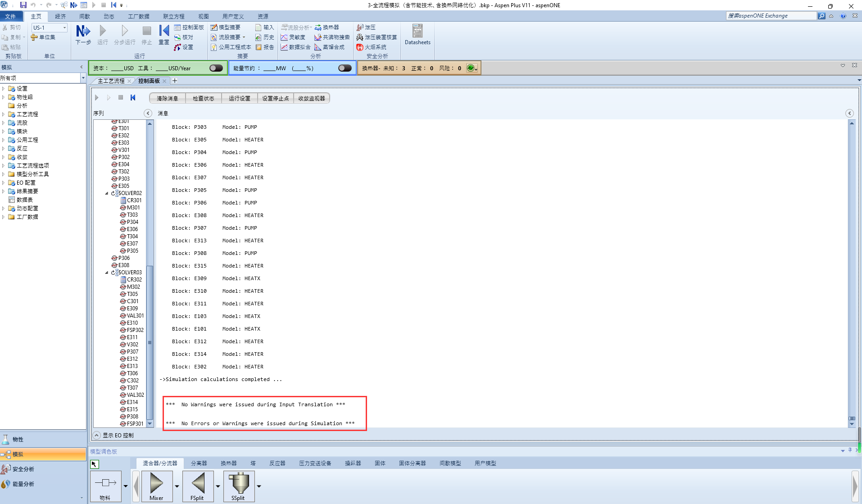Open Utility Costs (公用工程成本)
Viewport: 862px width, 504px height.
point(231,47)
